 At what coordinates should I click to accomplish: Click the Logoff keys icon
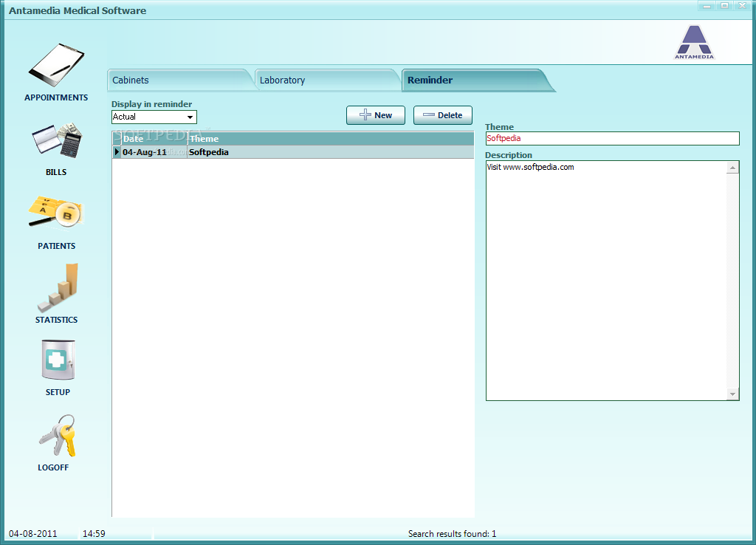[x=58, y=436]
